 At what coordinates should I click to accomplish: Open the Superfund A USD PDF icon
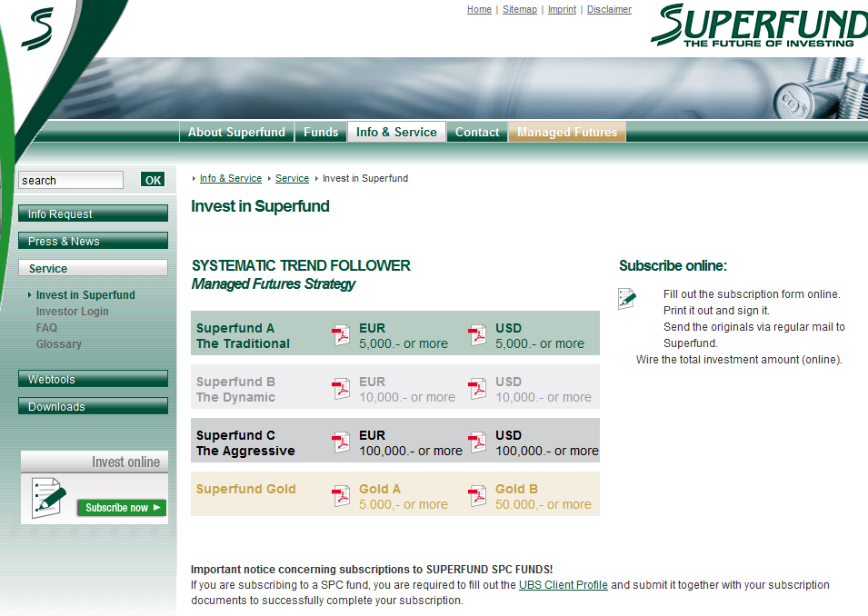477,335
